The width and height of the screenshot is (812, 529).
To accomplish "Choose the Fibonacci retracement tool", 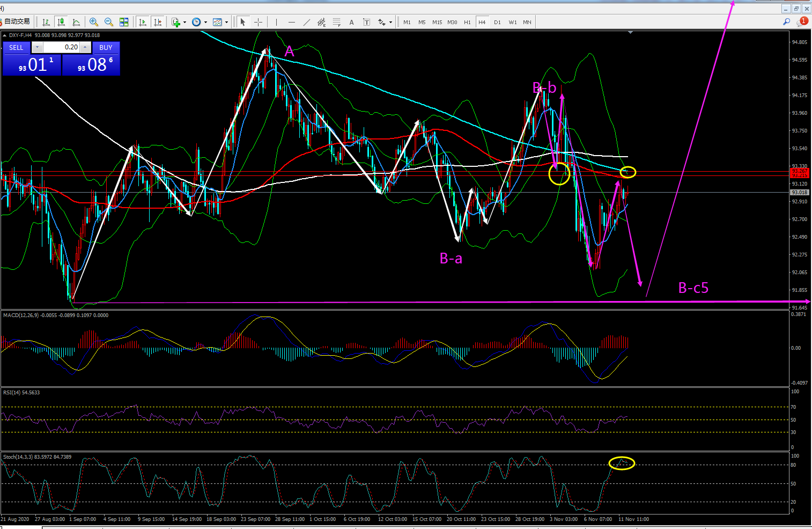I will 336,22.
